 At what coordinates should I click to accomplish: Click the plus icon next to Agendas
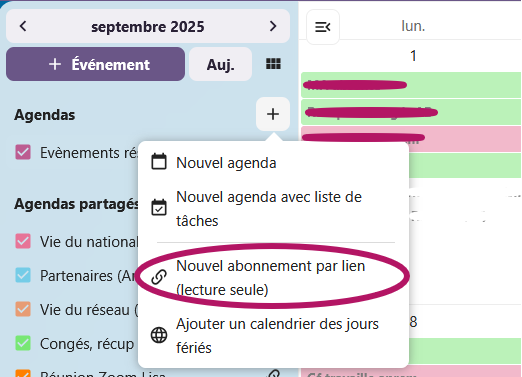coord(273,114)
